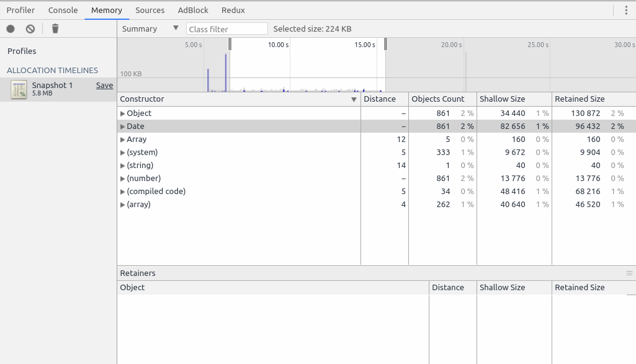Expand the (compiled code) row

(123, 192)
